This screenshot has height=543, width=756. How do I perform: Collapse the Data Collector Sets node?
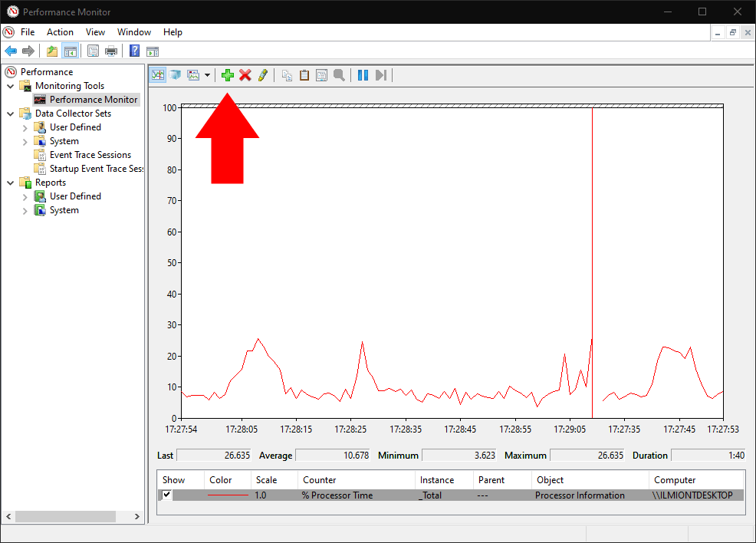point(10,113)
